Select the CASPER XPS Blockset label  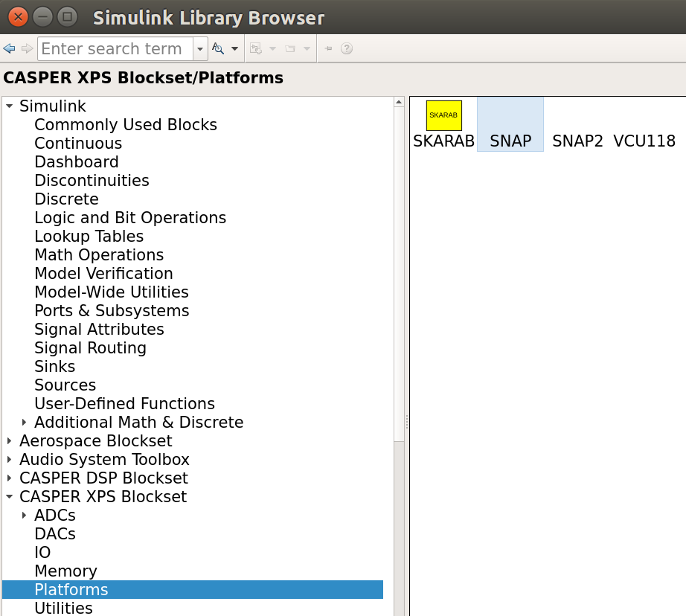[103, 496]
